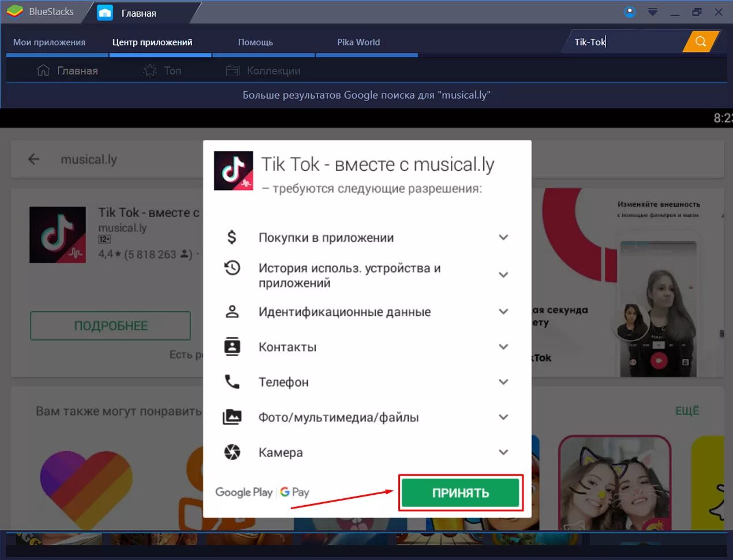Expand Покупки в приложении permission
This screenshot has height=560, width=733.
503,237
